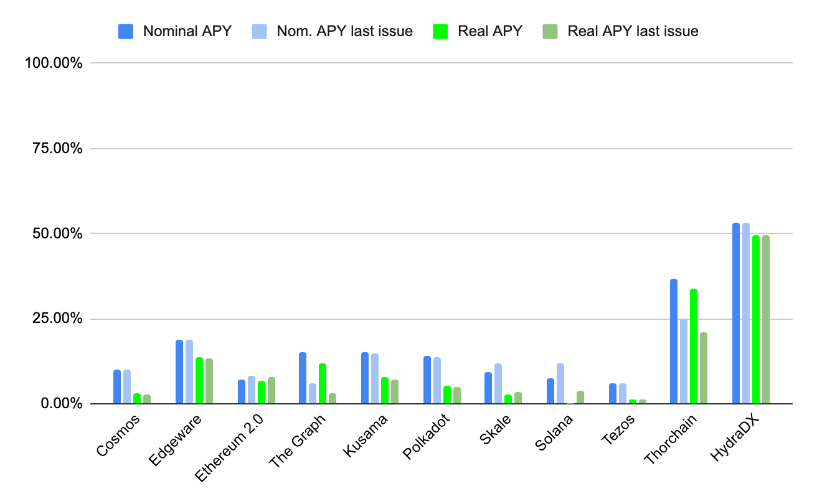This screenshot has height=504, width=817.
Task: Click Thorchain's Nominal APY blue bar
Action: point(674,342)
